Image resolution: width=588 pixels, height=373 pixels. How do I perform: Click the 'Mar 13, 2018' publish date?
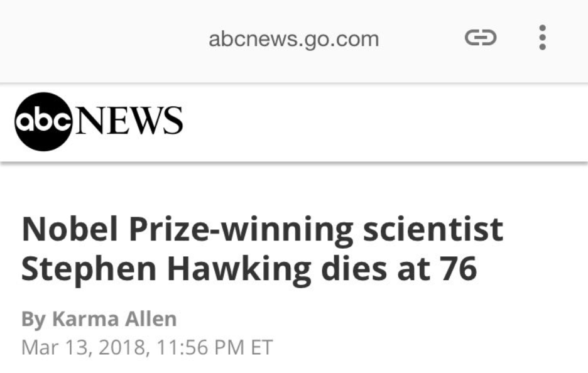point(82,347)
